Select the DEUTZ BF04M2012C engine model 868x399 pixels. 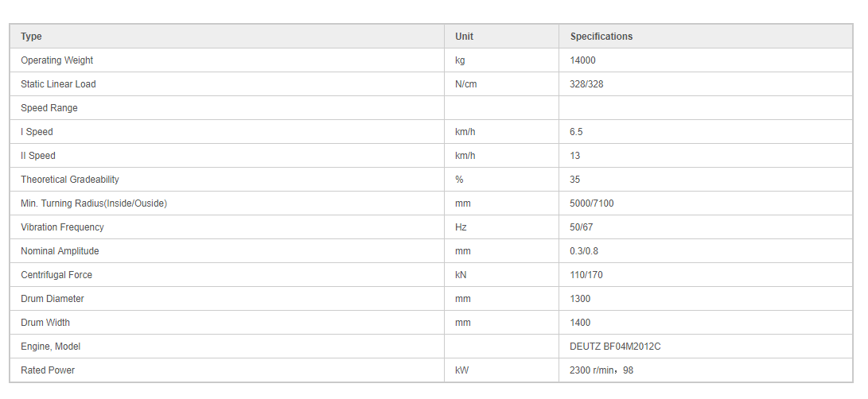615,347
